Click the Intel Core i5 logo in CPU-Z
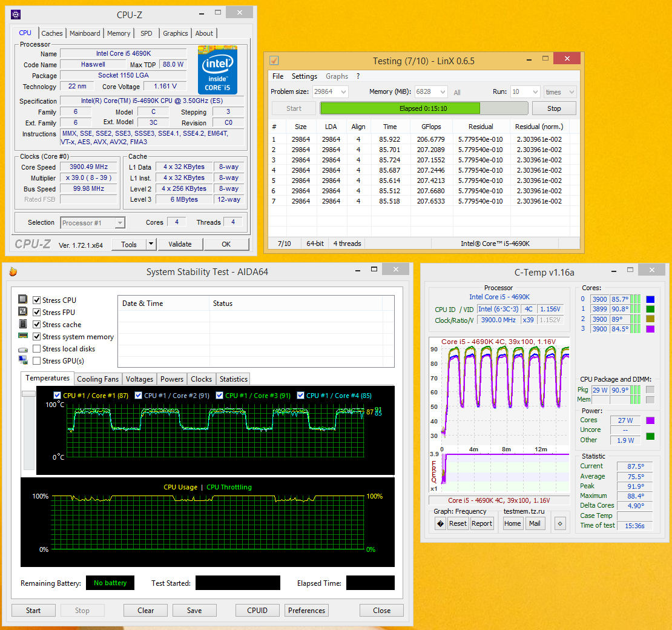Image resolution: width=672 pixels, height=630 pixels. pyautogui.click(x=217, y=70)
